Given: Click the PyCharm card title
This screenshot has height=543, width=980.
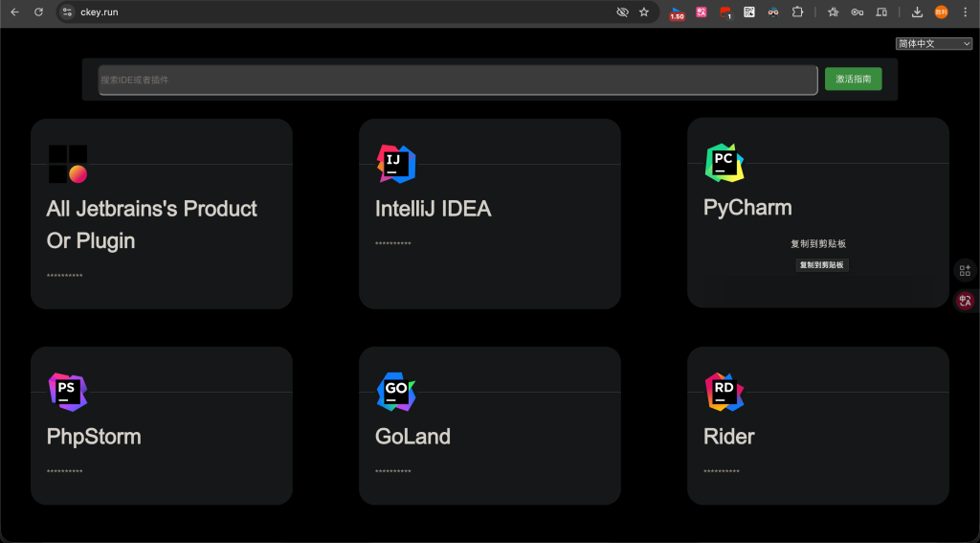Looking at the screenshot, I should pyautogui.click(x=747, y=208).
